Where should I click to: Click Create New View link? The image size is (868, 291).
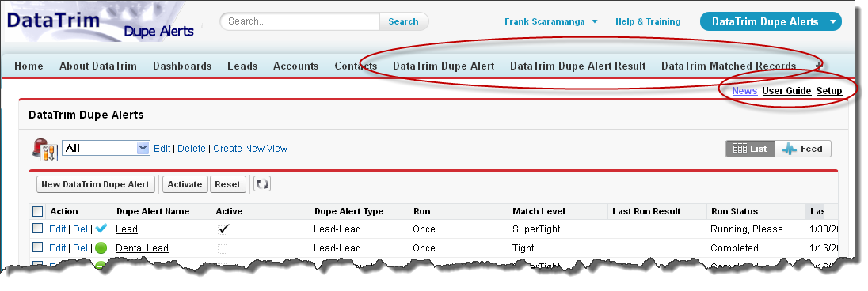coord(250,148)
